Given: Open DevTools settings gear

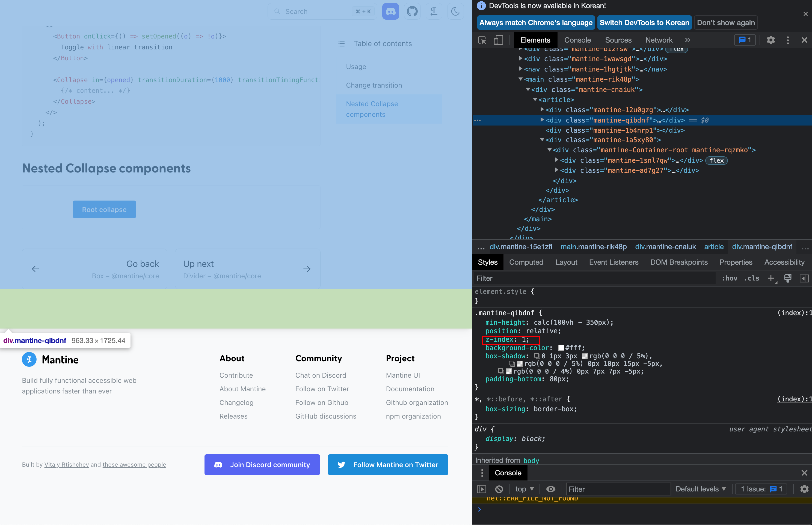Looking at the screenshot, I should (771, 40).
